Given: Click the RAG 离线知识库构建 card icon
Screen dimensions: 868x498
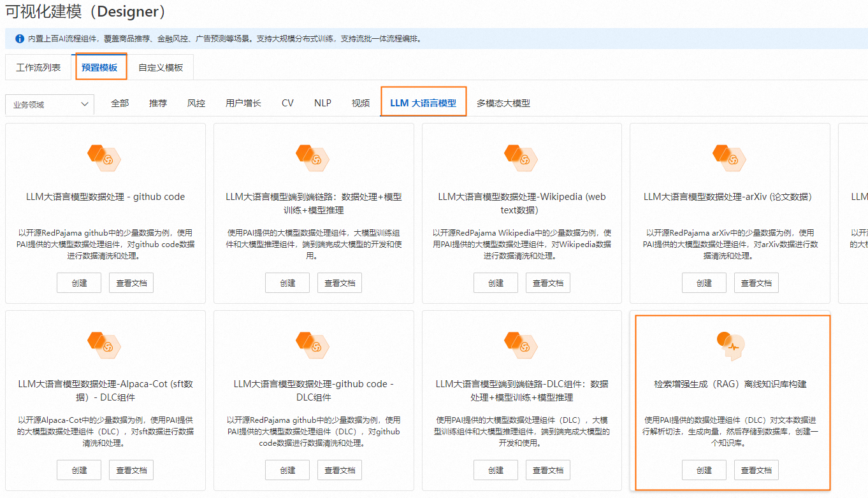Looking at the screenshot, I should pyautogui.click(x=730, y=345).
